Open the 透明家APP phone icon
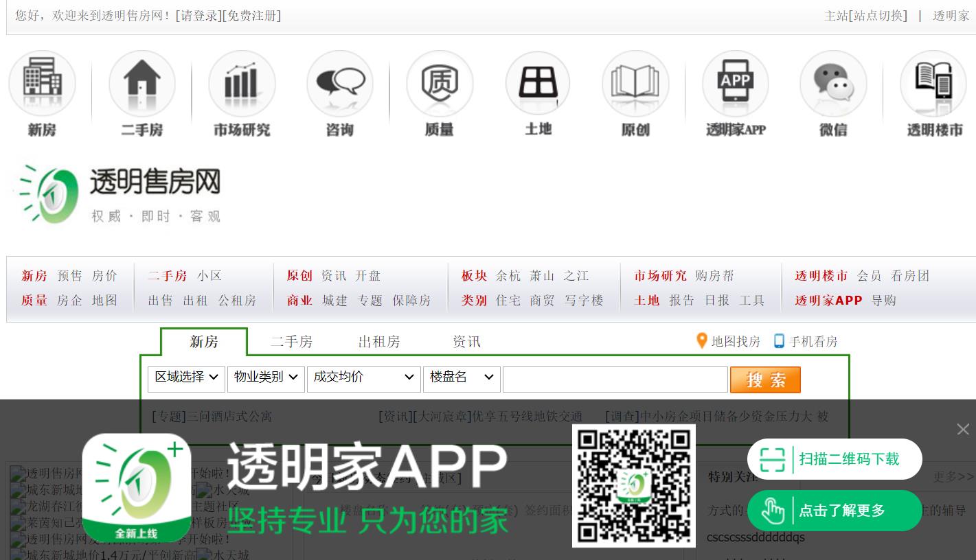 tap(735, 84)
